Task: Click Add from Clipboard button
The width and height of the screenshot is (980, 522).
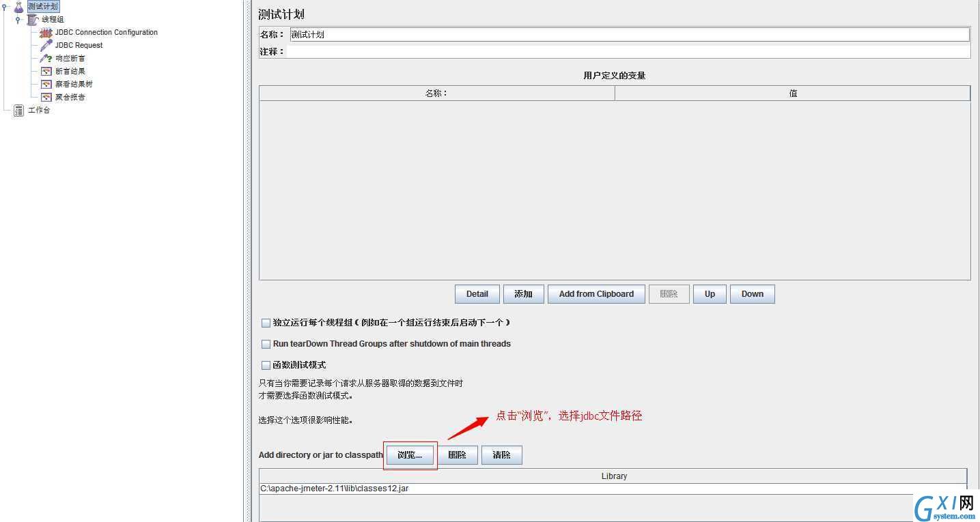Action: [x=596, y=294]
